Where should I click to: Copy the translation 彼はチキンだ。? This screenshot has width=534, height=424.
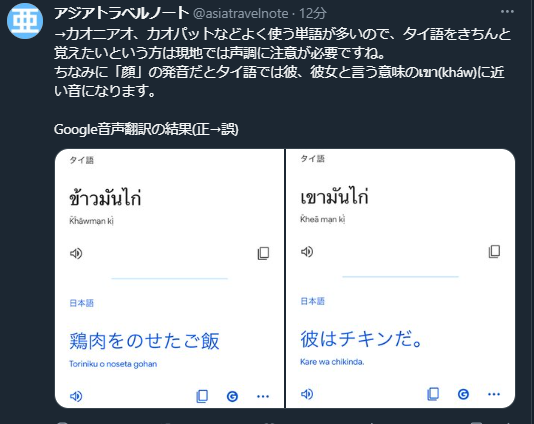tap(433, 394)
